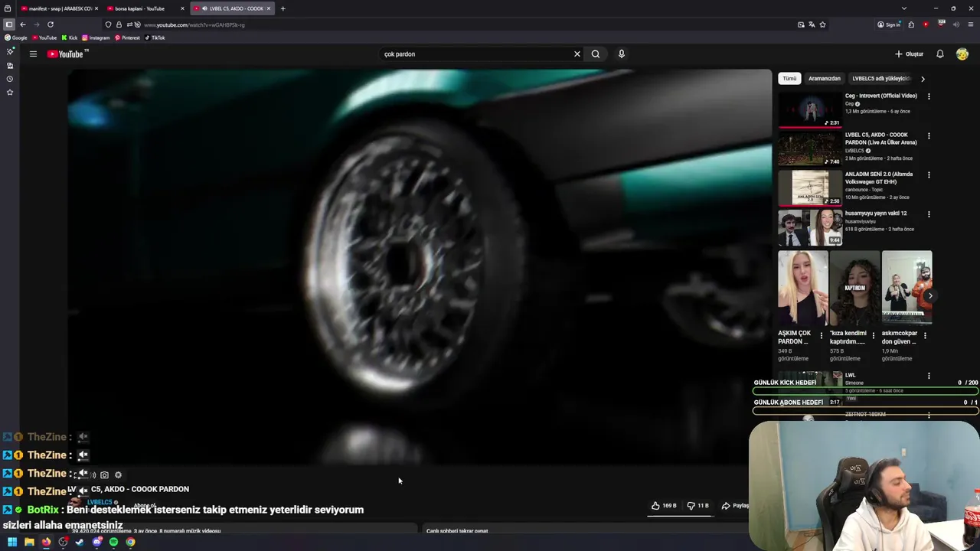Click the padlock site info icon
Image resolution: width=980 pixels, height=551 pixels.
pos(119,24)
